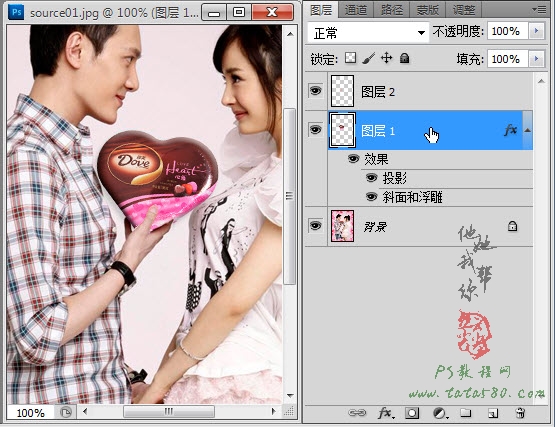Click the link layers icon
The height and width of the screenshot is (427, 555).
[357, 412]
